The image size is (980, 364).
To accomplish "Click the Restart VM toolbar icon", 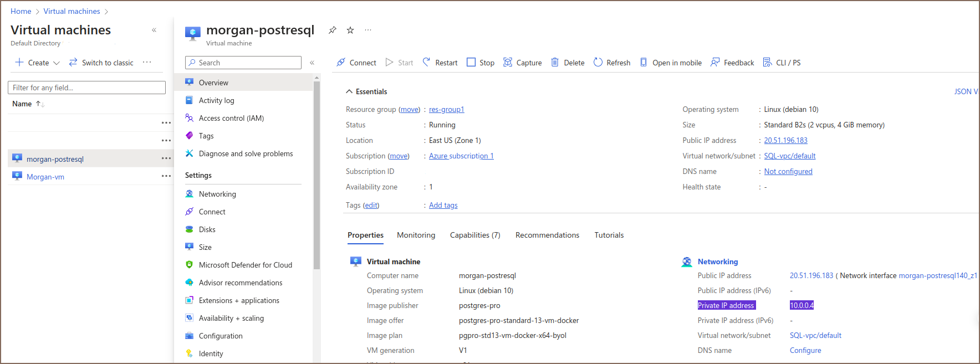I will (426, 62).
